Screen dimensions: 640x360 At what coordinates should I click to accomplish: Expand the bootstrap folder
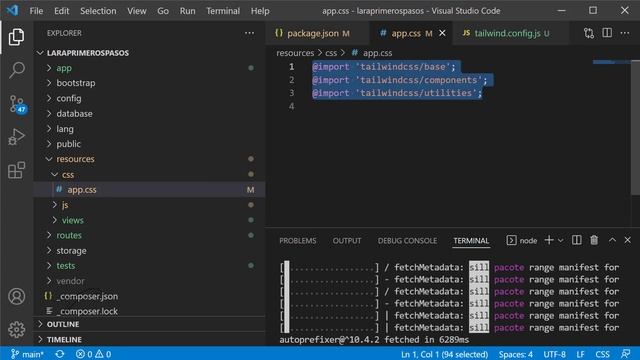click(x=149, y=83)
